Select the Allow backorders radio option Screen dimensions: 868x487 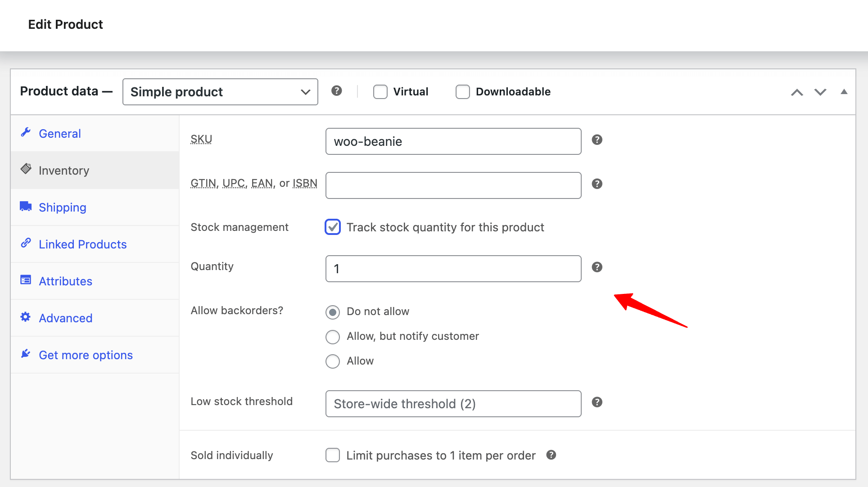[x=333, y=361]
